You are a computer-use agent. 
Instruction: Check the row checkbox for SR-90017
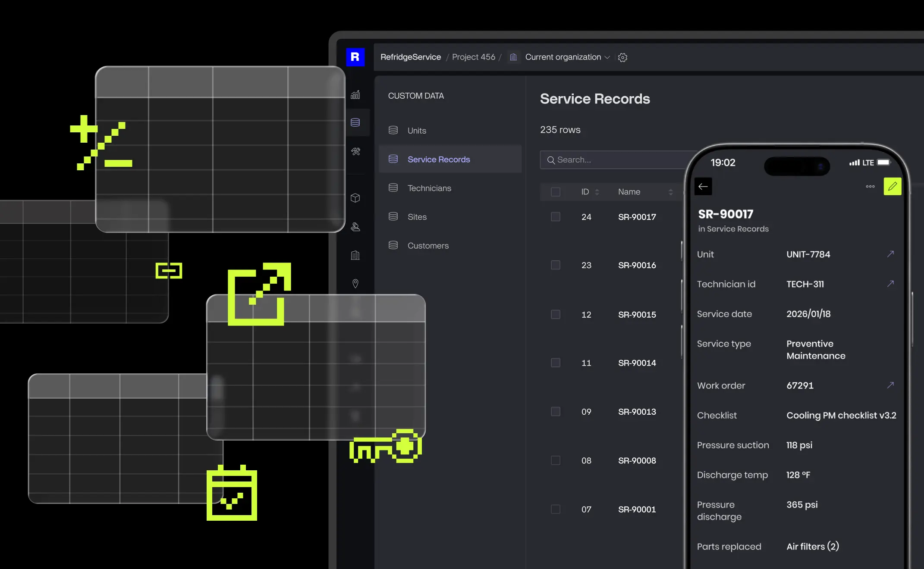click(555, 217)
